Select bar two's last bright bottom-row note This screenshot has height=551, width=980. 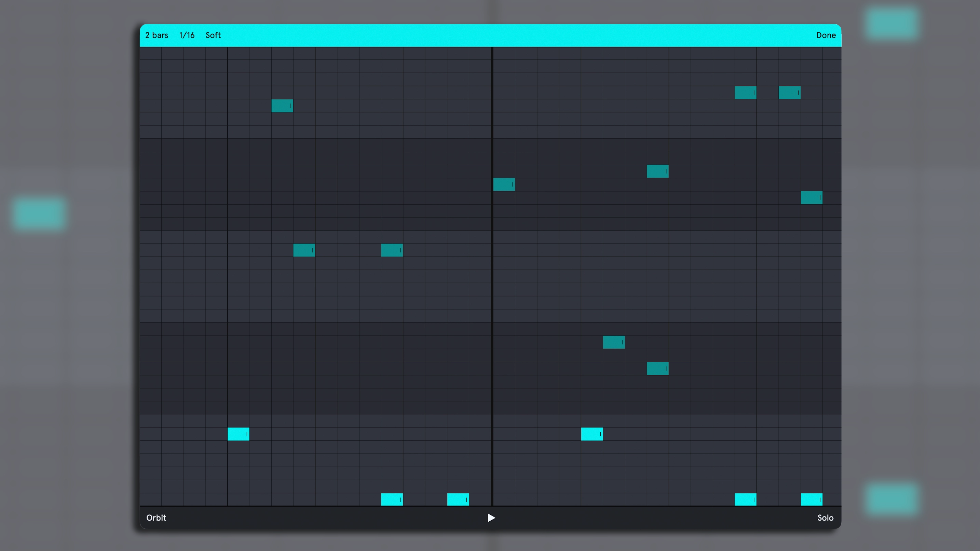coord(812,499)
